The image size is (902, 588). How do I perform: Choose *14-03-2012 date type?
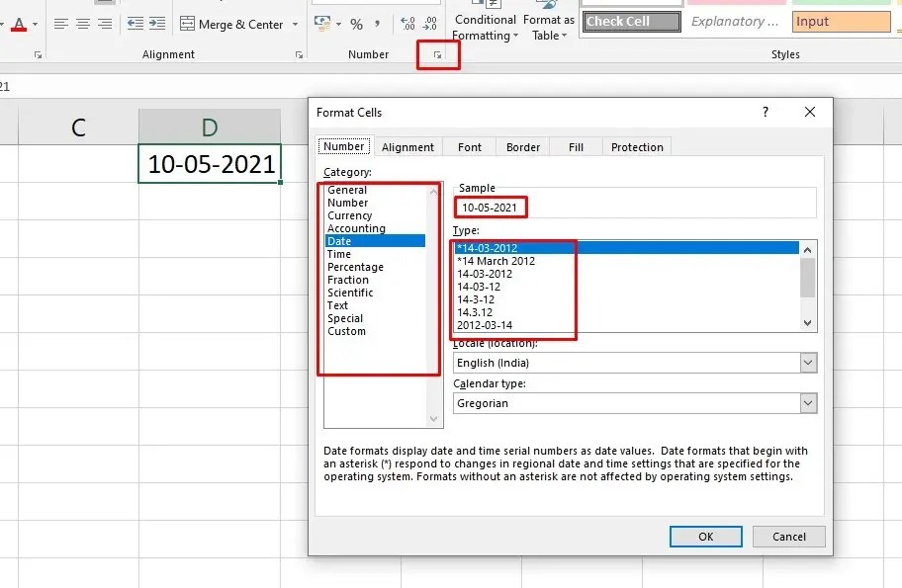coord(626,248)
